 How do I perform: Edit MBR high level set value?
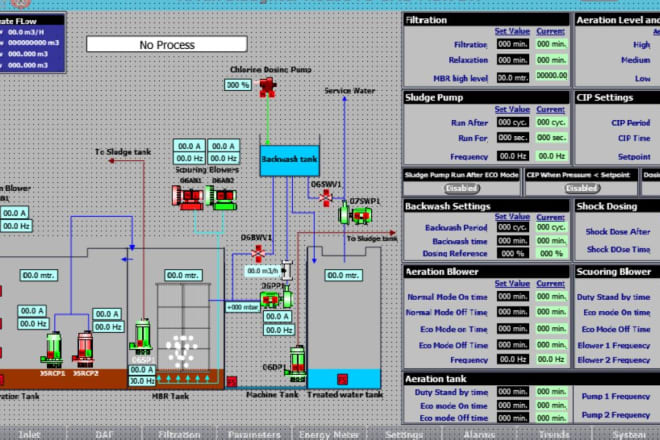coord(513,77)
